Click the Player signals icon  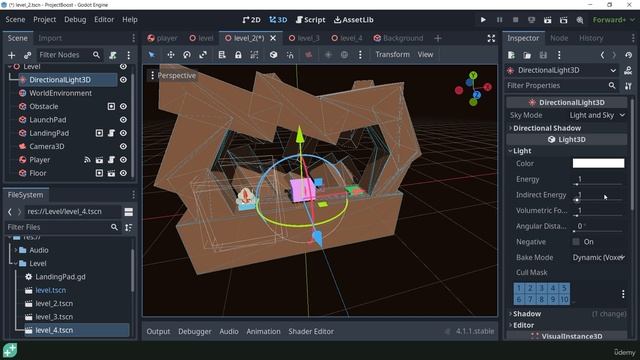(87, 160)
